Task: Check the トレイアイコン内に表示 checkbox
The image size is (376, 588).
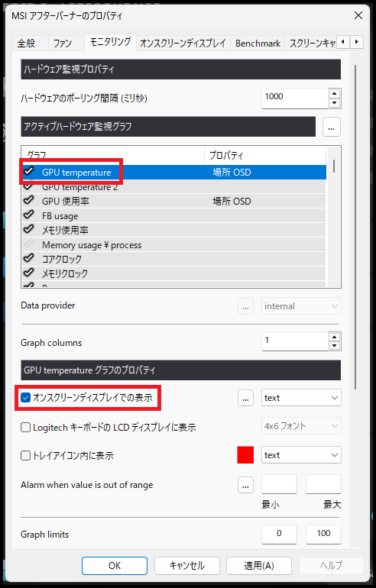Action: [x=25, y=456]
